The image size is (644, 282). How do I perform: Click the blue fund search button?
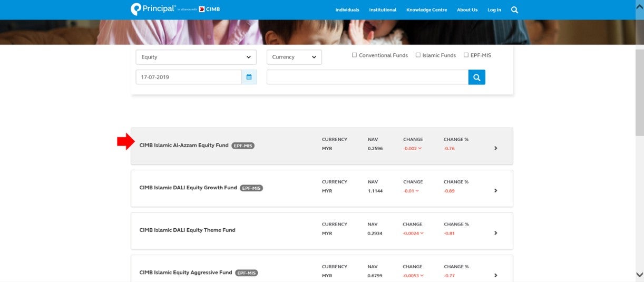(477, 77)
